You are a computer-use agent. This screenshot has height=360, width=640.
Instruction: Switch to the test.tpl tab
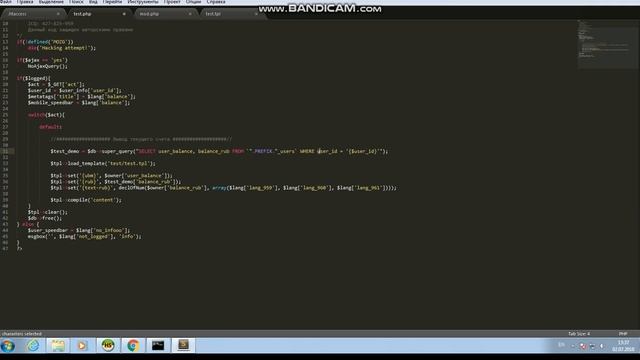[x=231, y=14]
